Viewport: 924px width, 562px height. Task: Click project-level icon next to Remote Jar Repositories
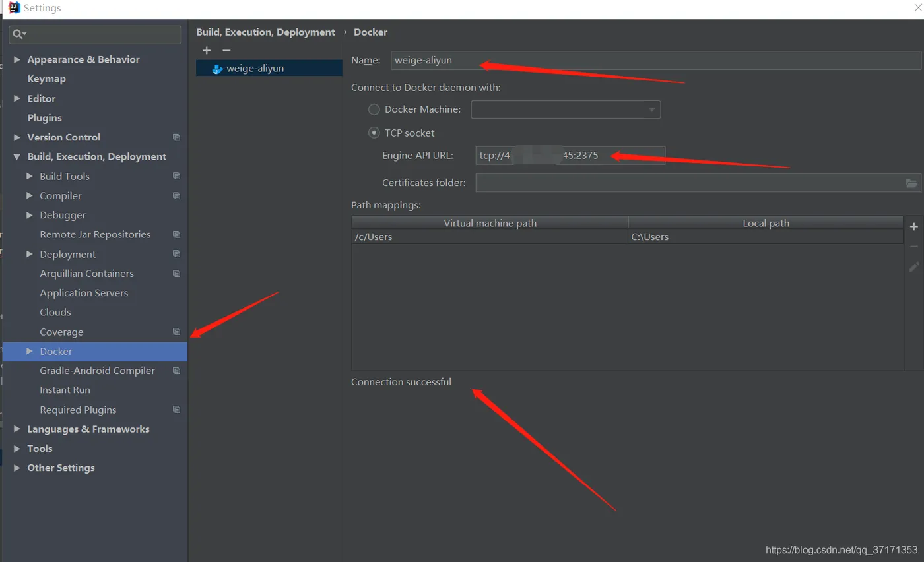click(176, 234)
